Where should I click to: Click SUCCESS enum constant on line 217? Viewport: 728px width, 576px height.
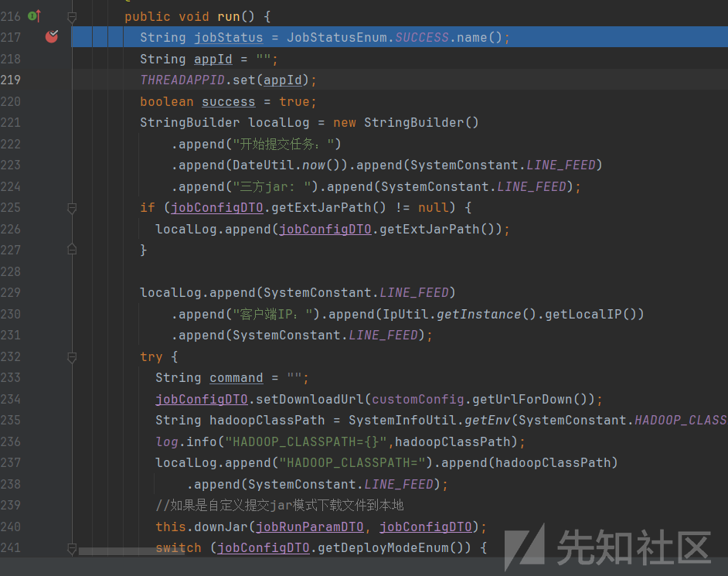422,37
